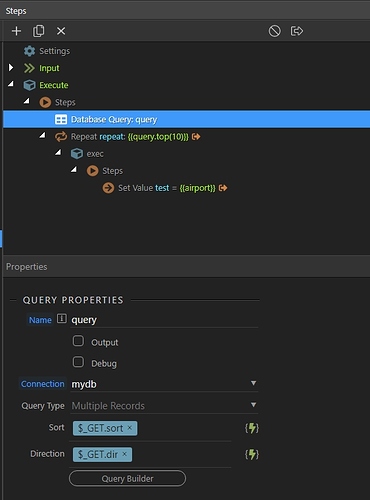The width and height of the screenshot is (370, 500).
Task: Collapse the exec node
Action: [x=58, y=152]
